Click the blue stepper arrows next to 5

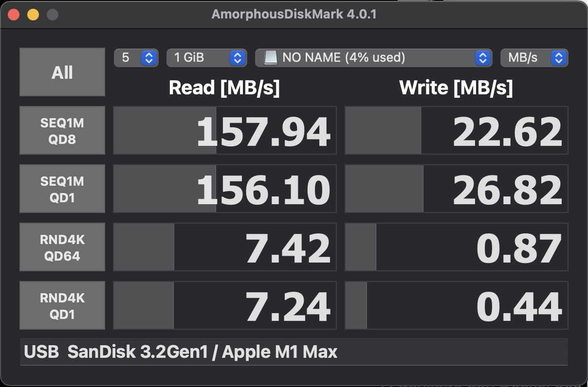149,58
